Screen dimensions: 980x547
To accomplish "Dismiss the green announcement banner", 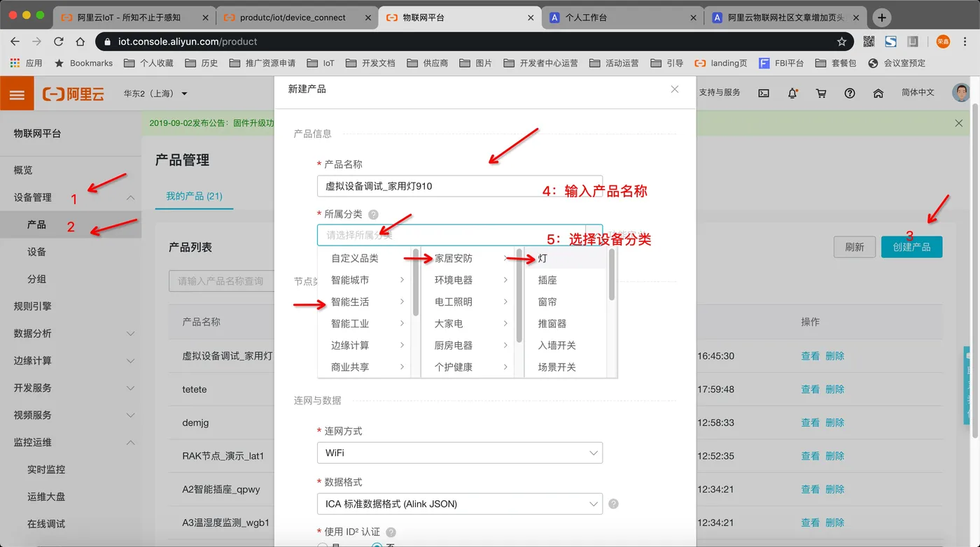I will coord(959,123).
